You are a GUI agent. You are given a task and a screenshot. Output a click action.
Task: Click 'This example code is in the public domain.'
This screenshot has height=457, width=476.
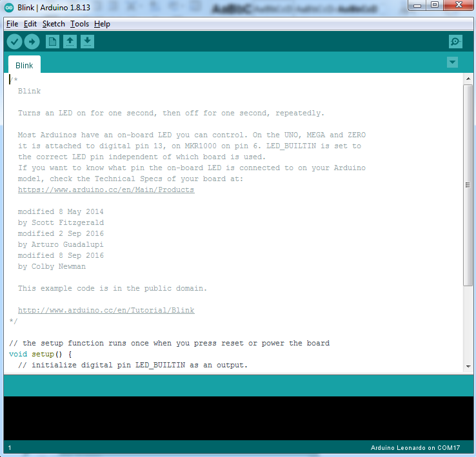pyautogui.click(x=112, y=288)
